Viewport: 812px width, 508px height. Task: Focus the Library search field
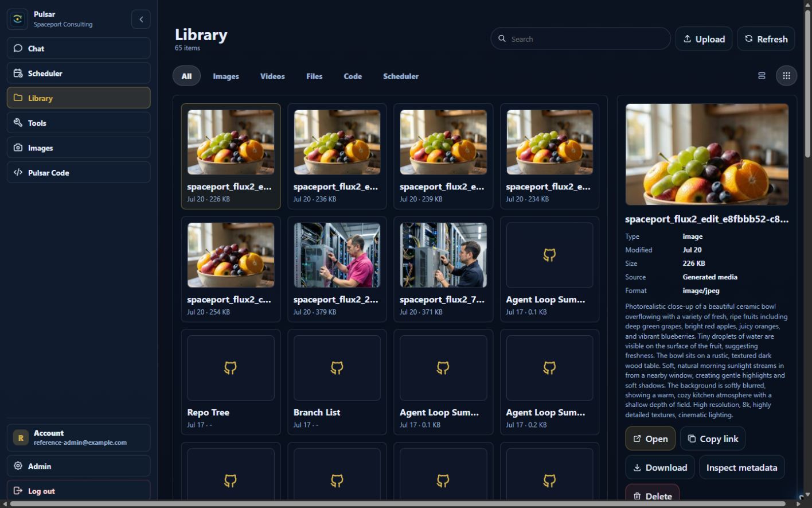click(x=580, y=38)
